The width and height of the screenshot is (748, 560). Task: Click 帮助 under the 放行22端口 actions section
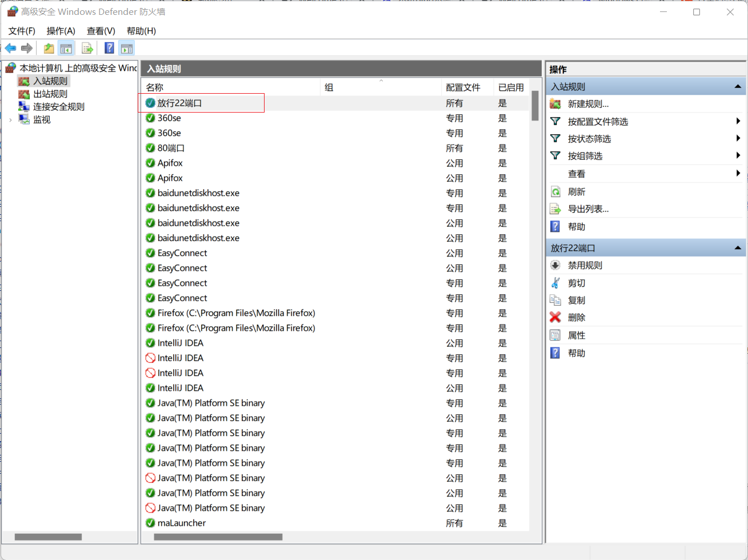(577, 353)
